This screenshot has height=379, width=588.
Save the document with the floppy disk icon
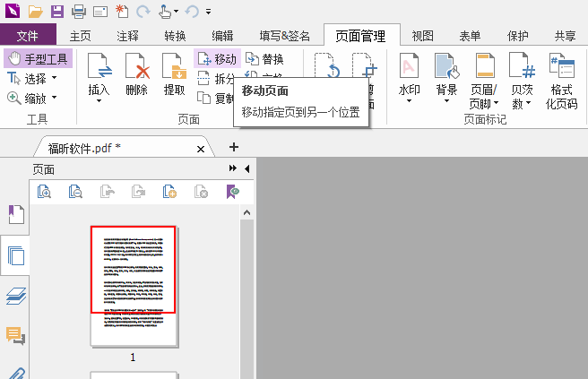click(x=57, y=12)
